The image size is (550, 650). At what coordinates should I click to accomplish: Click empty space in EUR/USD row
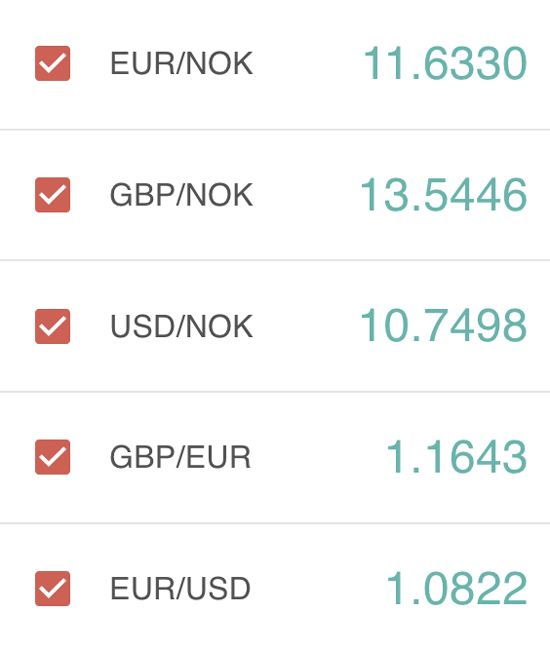319,588
